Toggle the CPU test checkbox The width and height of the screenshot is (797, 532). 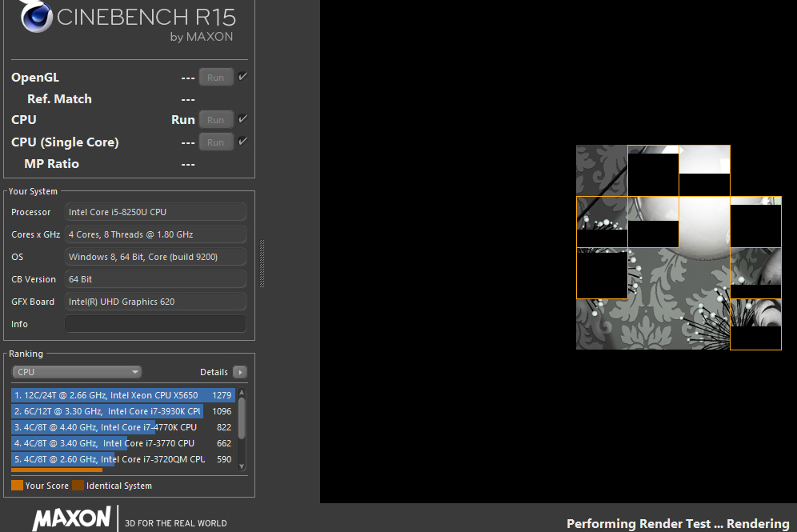tap(243, 119)
